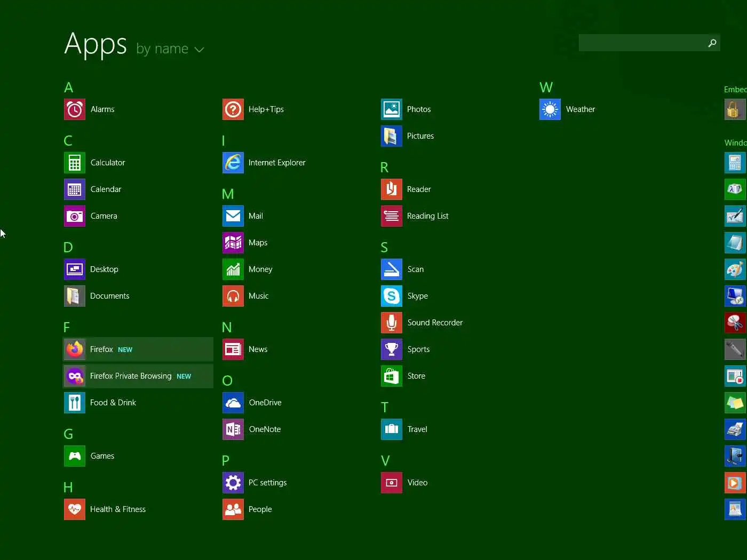The height and width of the screenshot is (560, 747).
Task: Start the Camera app icon
Action: [x=75, y=216]
